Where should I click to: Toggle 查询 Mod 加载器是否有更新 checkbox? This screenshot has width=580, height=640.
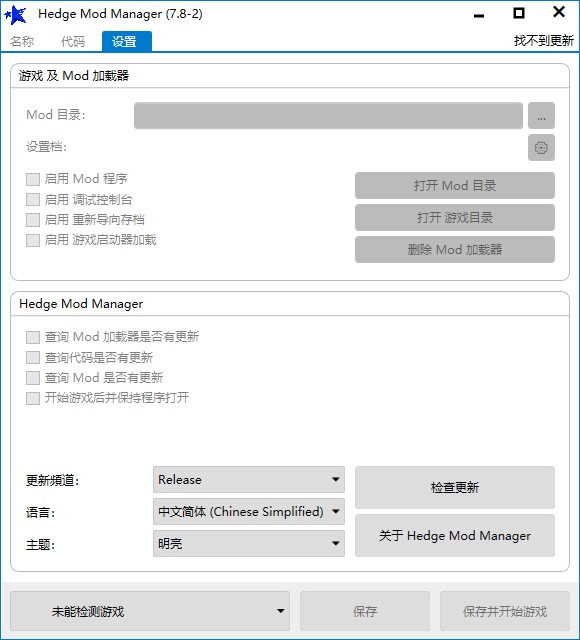(x=33, y=337)
